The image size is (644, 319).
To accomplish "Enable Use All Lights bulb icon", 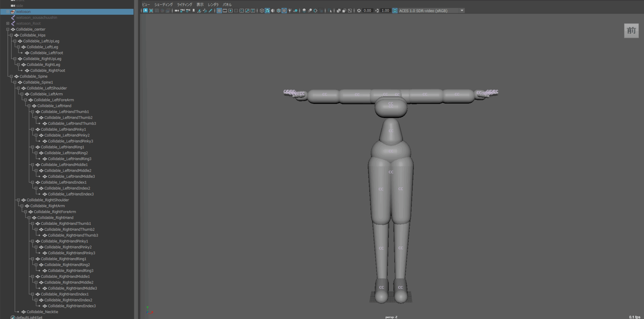I will [x=290, y=11].
